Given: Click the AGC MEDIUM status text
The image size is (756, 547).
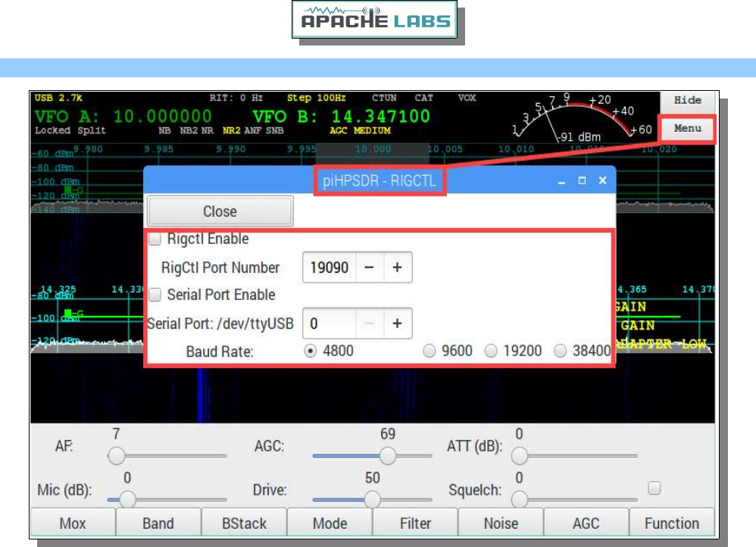Looking at the screenshot, I should 360,131.
